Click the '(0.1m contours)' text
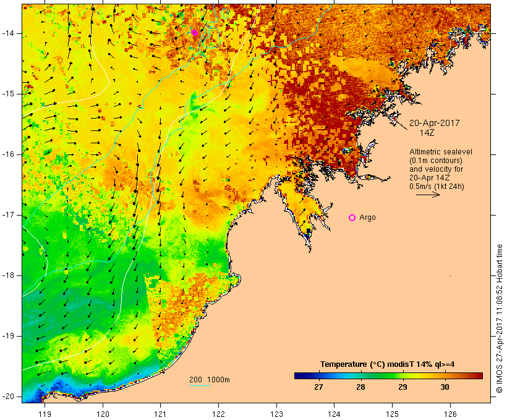Image resolution: width=507 pixels, height=420 pixels. tap(436, 161)
